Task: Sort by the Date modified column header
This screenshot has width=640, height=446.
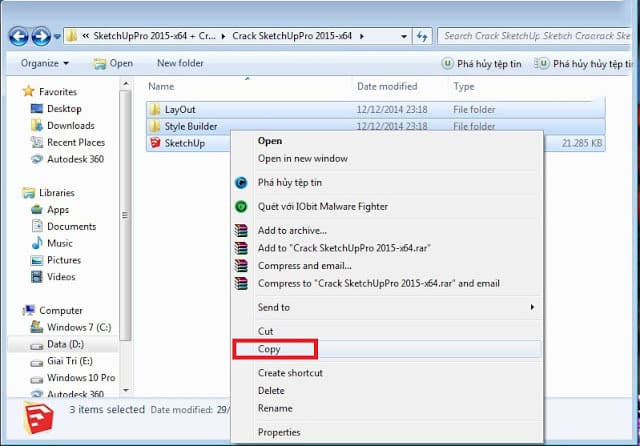Action: tap(387, 86)
